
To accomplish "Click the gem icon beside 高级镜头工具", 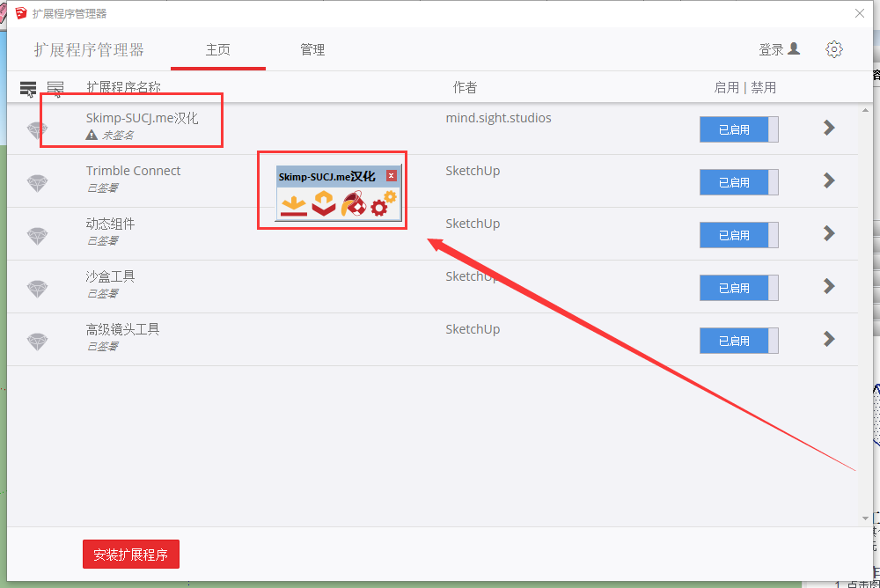I will pyautogui.click(x=38, y=342).
